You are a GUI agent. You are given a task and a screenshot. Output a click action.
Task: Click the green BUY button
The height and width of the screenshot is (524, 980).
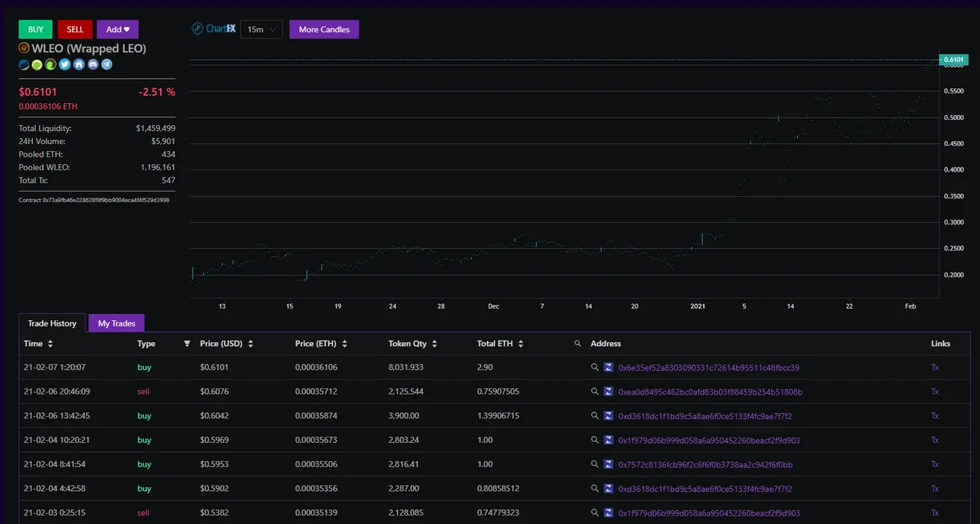pyautogui.click(x=36, y=29)
